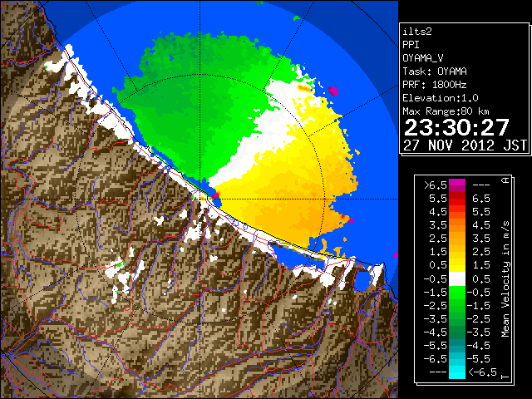Click the PRF: 1800Hz value
Image resolution: width=532 pixels, height=399 pixels.
[x=435, y=85]
